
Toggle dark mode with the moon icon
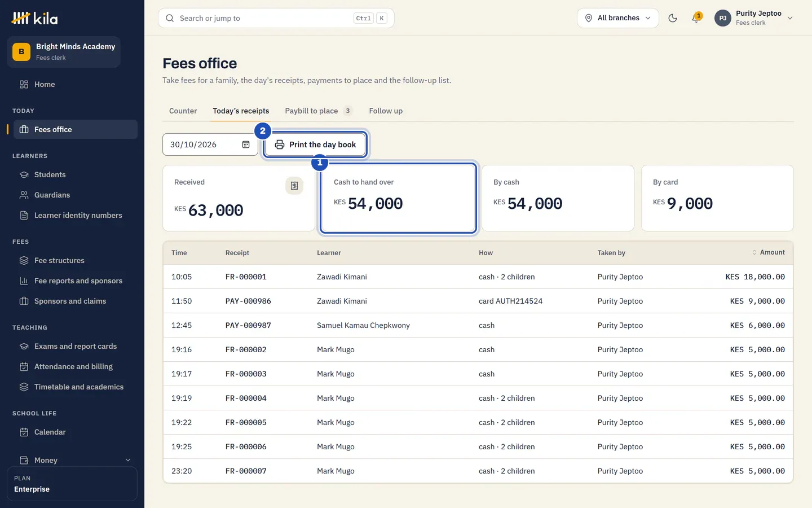tap(673, 18)
